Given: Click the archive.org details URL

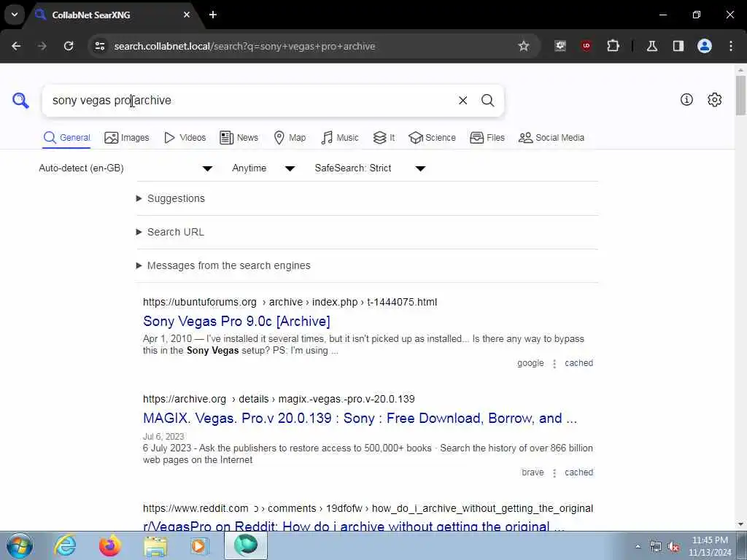Looking at the screenshot, I should pyautogui.click(x=279, y=399).
